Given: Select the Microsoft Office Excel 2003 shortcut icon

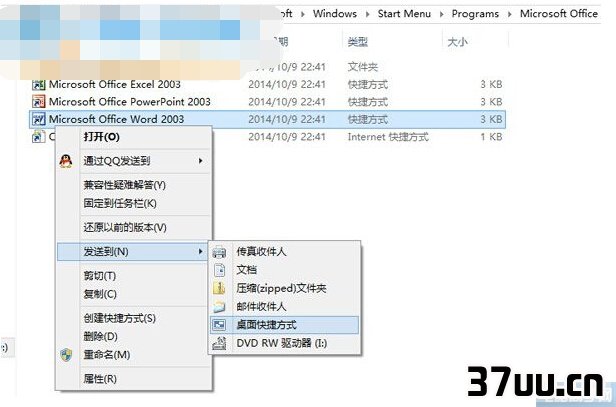Looking at the screenshot, I should 38,84.
